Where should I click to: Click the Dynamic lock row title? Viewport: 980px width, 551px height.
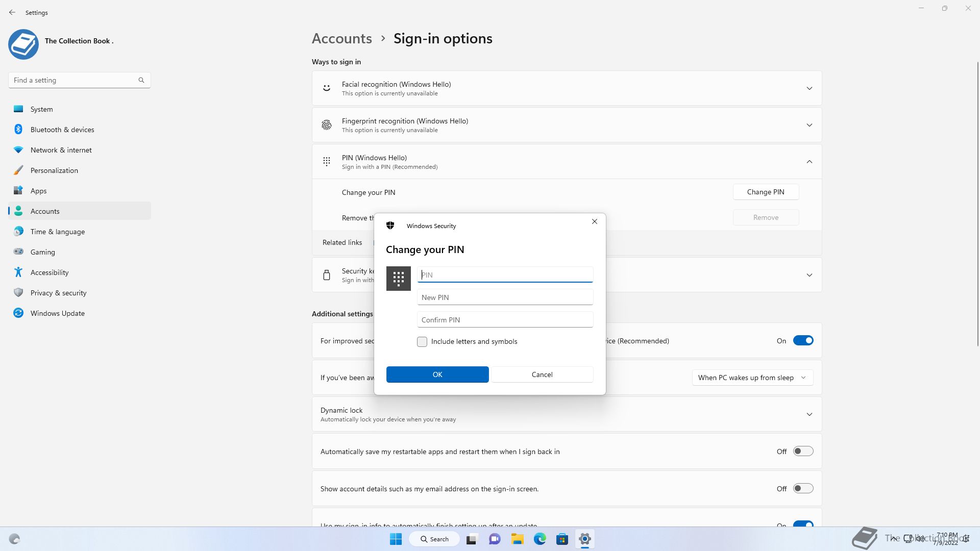point(341,410)
